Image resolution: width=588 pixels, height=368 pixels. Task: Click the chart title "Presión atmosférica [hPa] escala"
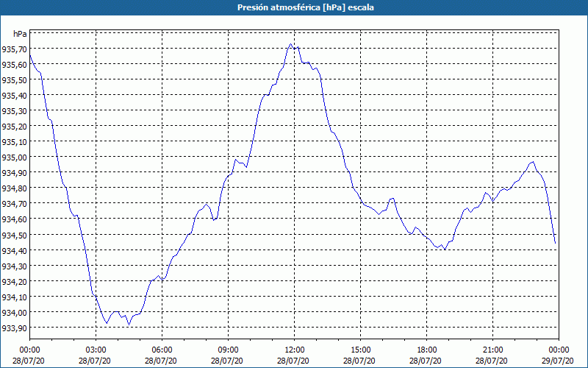coord(305,7)
